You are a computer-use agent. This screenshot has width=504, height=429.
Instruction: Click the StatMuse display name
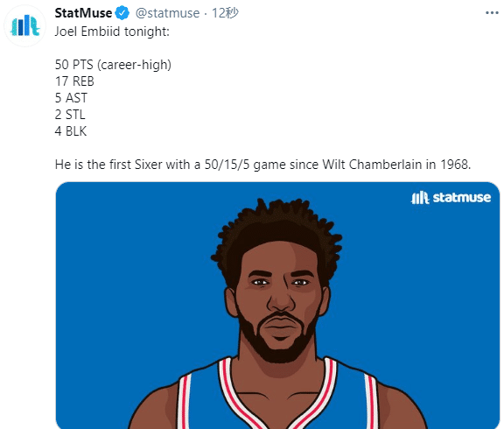83,13
